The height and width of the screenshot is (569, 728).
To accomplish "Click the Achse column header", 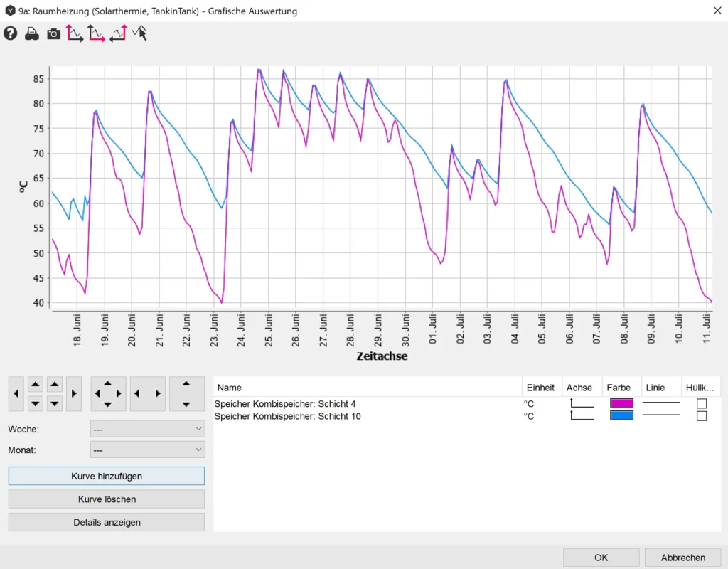I will coord(582,388).
